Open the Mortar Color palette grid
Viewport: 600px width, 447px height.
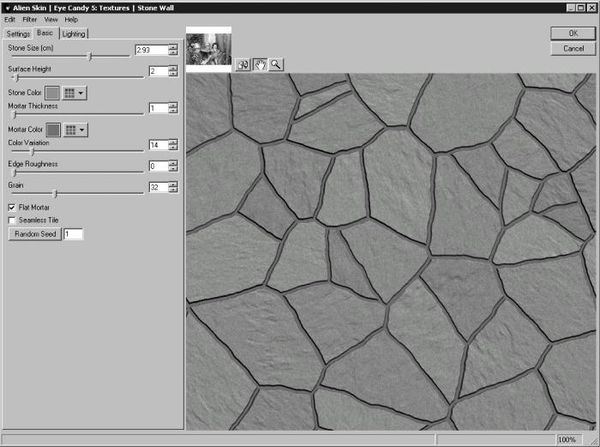(x=70, y=129)
